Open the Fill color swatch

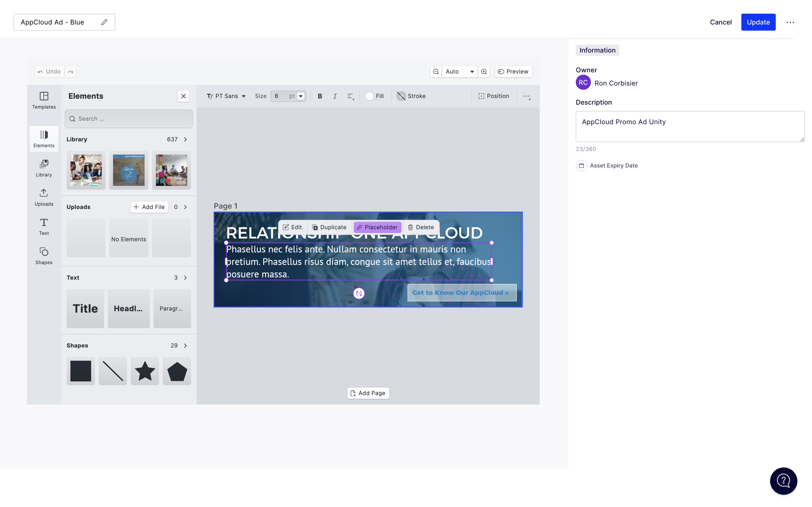pos(369,96)
